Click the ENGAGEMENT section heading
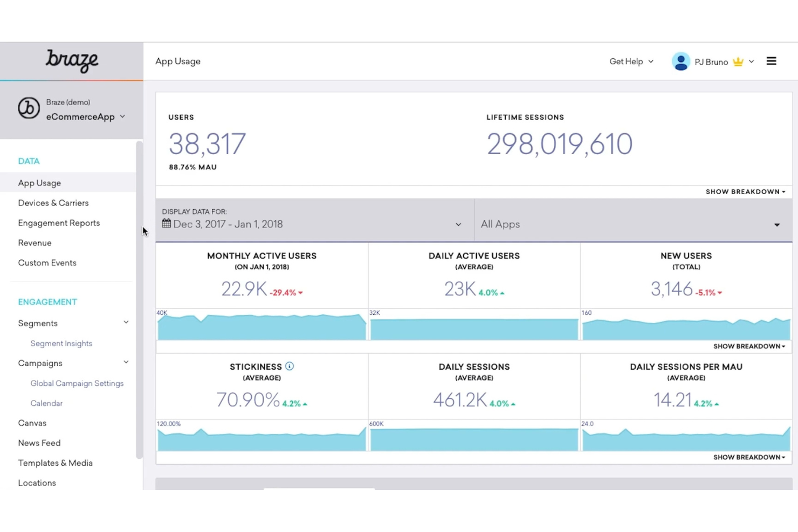Viewport: 798px width, 532px height. 47,302
